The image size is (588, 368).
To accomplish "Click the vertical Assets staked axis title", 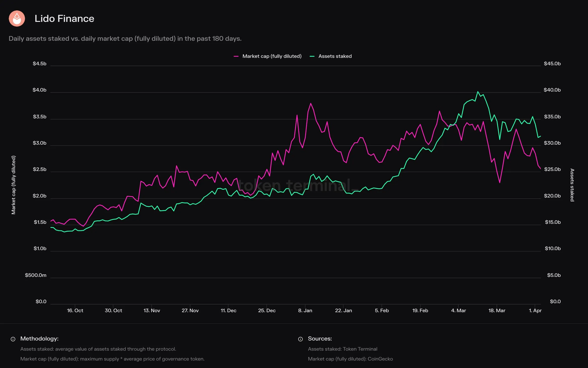I will pos(572,185).
